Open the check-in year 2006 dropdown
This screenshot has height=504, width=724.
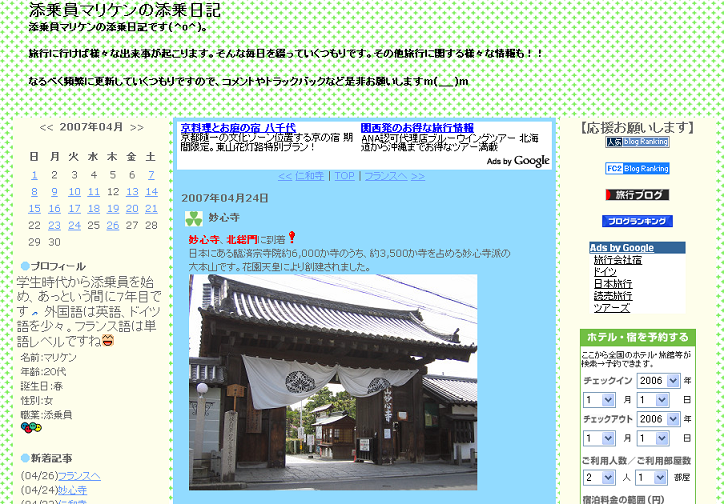[x=658, y=381]
